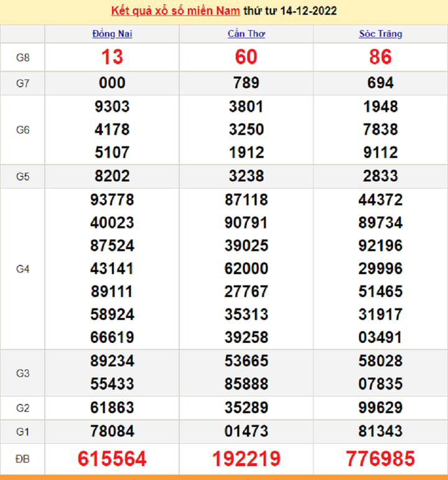Select Đồng Nai special prize number 615564
Screen dimensions: 448x480
pyautogui.click(x=112, y=459)
